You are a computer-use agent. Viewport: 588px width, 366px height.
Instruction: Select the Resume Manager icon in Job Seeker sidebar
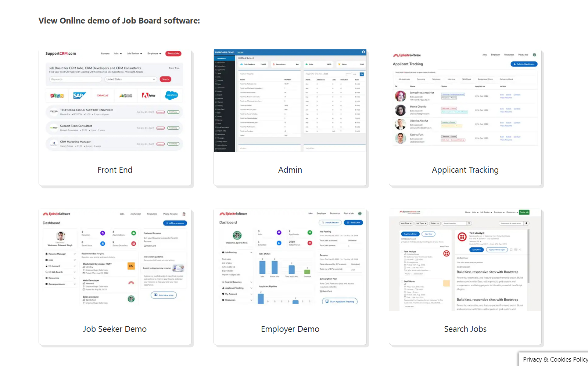pos(46,254)
